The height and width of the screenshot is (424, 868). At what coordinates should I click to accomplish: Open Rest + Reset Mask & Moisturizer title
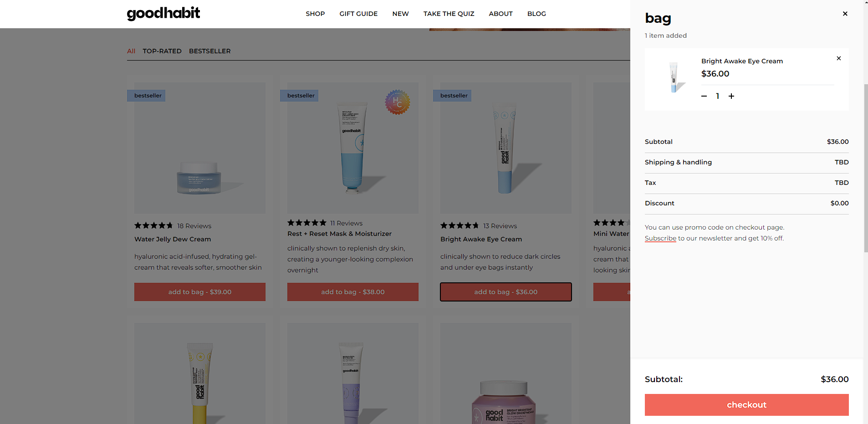pos(339,234)
